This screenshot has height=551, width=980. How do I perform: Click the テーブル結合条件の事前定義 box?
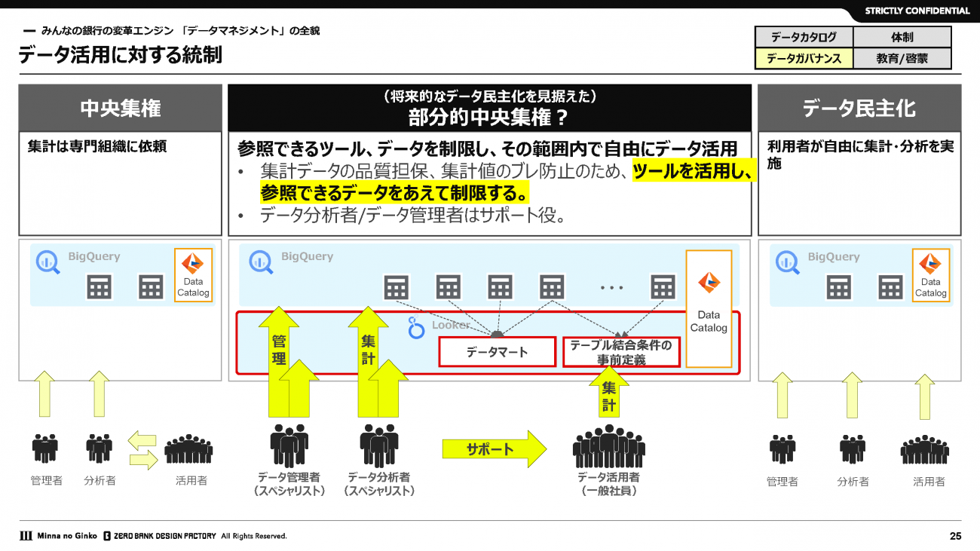pyautogui.click(x=621, y=352)
